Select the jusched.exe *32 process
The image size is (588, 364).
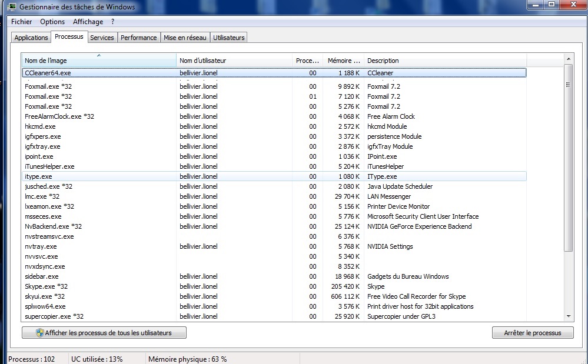[x=274, y=186]
